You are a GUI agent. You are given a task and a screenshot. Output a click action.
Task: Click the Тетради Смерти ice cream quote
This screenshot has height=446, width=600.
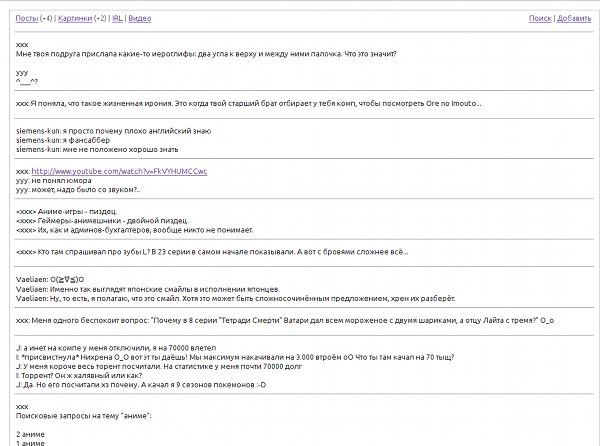[x=285, y=321]
